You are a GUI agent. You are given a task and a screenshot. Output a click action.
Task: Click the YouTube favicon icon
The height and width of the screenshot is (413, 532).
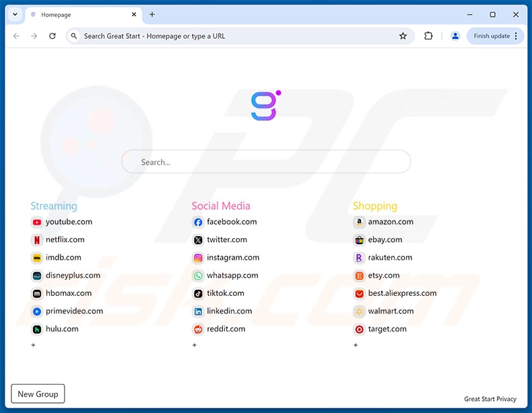tap(37, 222)
